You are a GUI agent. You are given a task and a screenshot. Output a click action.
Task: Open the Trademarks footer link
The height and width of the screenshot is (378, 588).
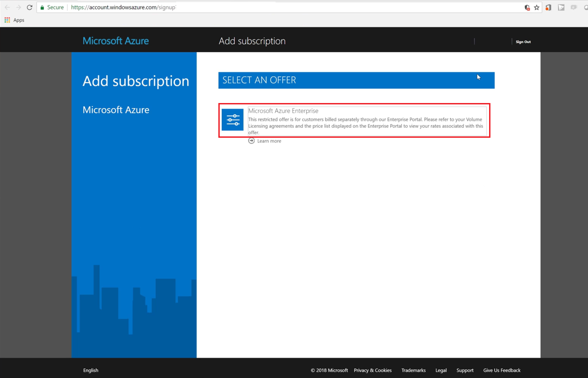pos(413,370)
